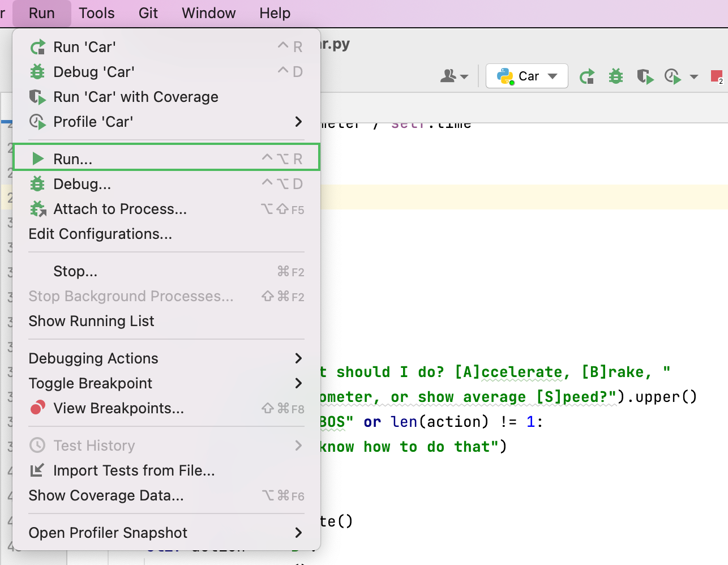Select Debug 'Car' in Run menu
The width and height of the screenshot is (728, 565).
tap(94, 72)
